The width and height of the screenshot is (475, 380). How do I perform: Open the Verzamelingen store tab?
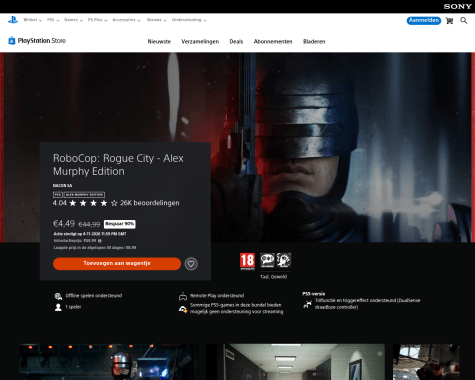click(200, 42)
